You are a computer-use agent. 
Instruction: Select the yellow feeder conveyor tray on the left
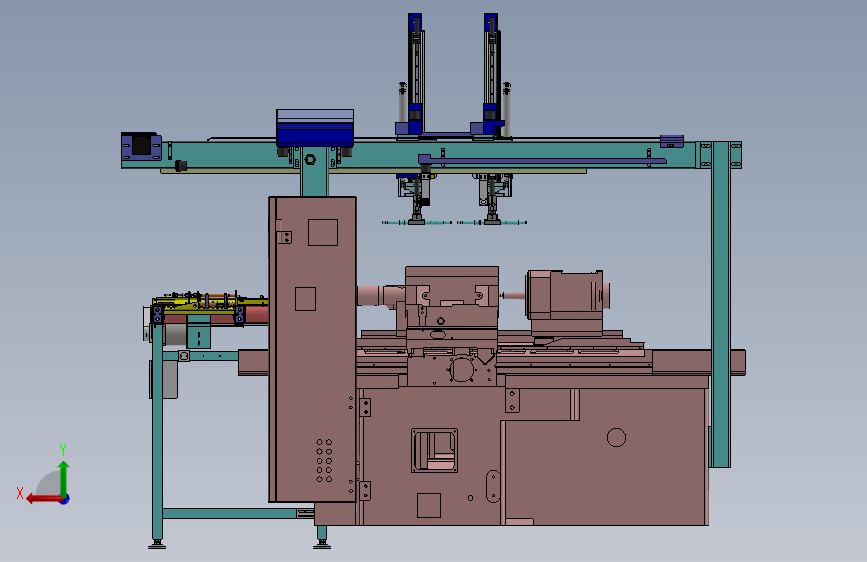210,304
